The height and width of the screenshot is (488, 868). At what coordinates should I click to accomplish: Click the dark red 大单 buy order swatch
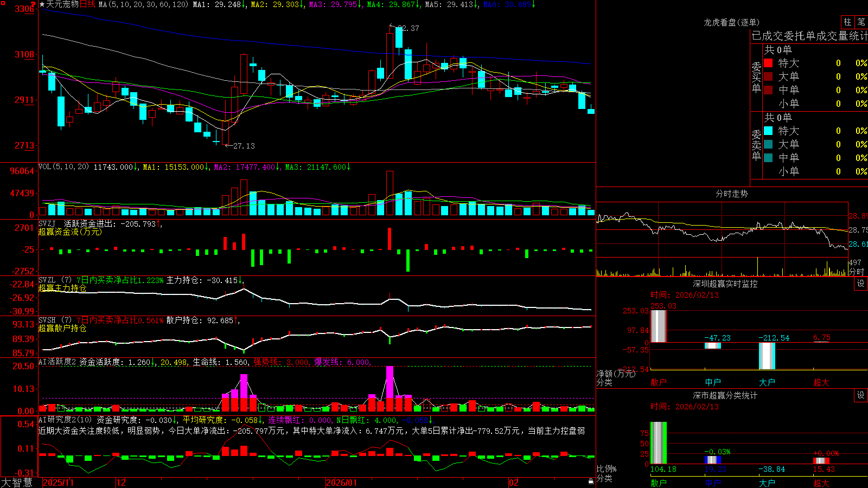(768, 76)
